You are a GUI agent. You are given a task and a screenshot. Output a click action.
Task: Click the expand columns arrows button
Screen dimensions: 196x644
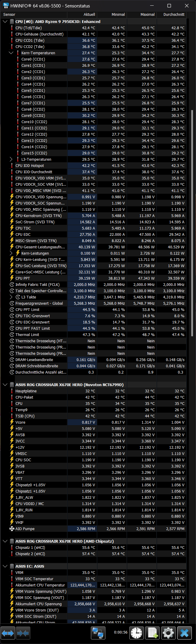[x=8, y=633]
